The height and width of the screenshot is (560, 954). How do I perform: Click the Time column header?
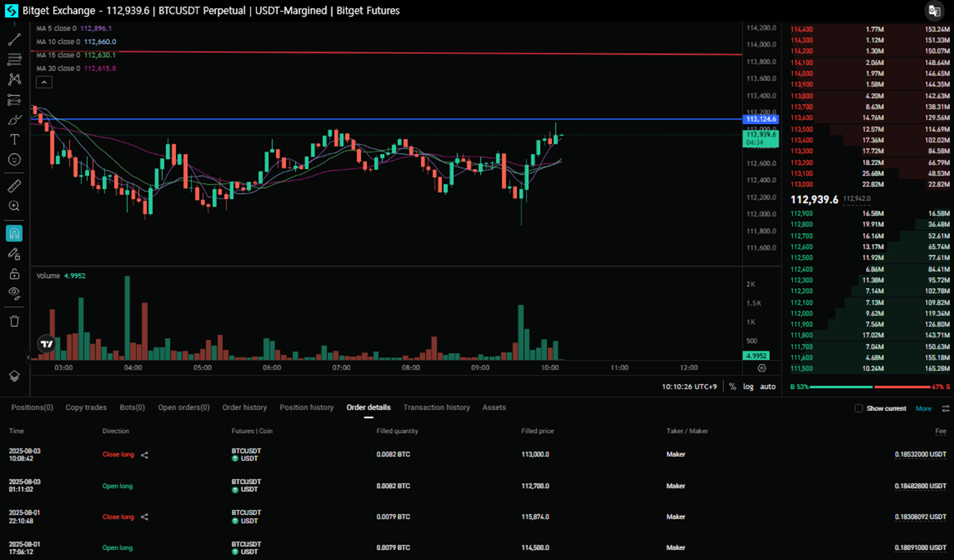[x=17, y=431]
